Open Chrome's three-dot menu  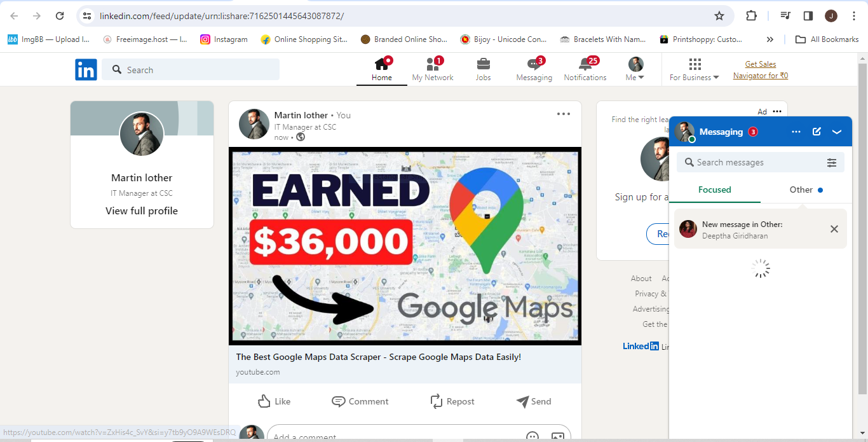click(x=854, y=16)
